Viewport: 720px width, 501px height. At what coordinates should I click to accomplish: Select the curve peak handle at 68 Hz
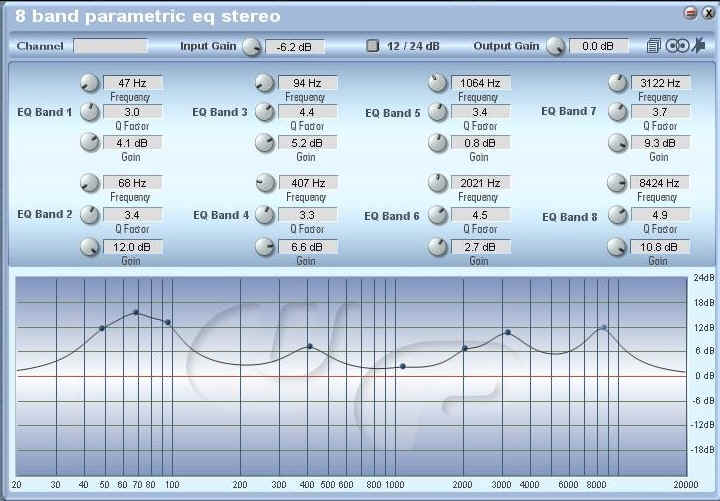coord(136,312)
